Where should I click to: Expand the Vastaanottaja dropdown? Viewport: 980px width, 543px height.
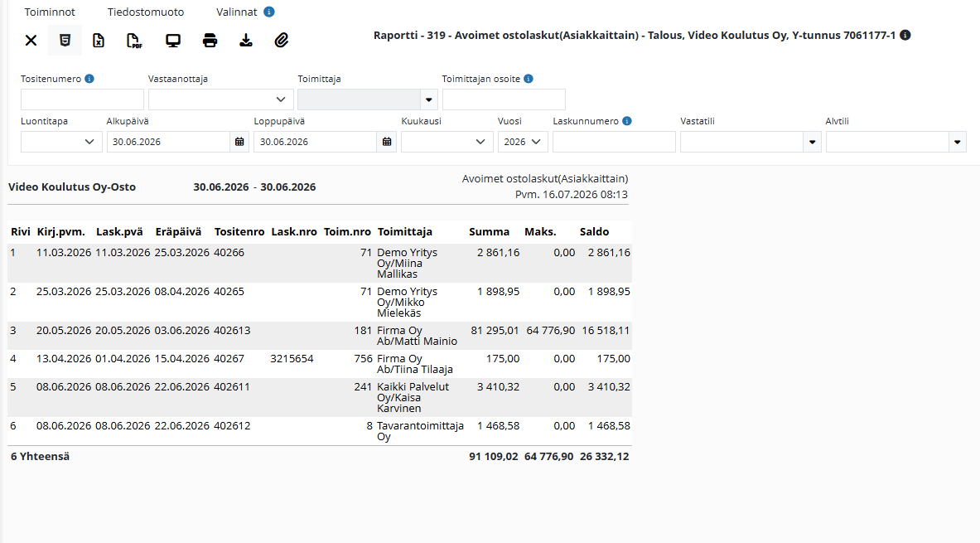click(x=220, y=99)
